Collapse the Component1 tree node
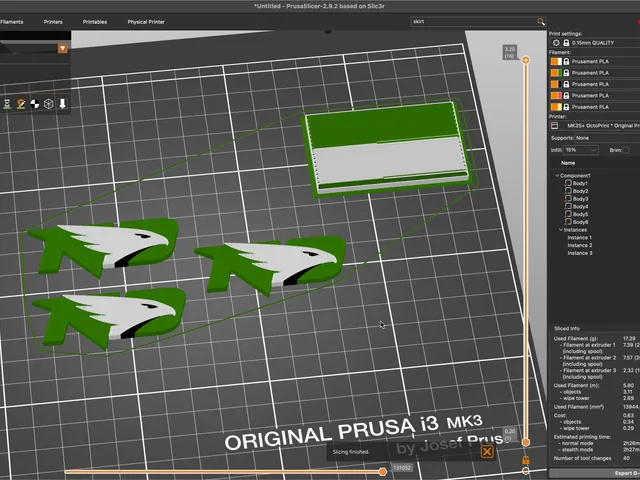 tap(557, 176)
